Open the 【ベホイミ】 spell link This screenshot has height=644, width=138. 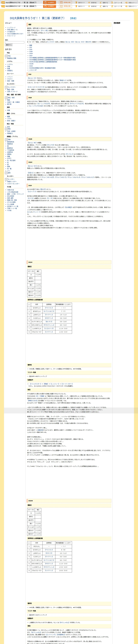click(x=31, y=87)
